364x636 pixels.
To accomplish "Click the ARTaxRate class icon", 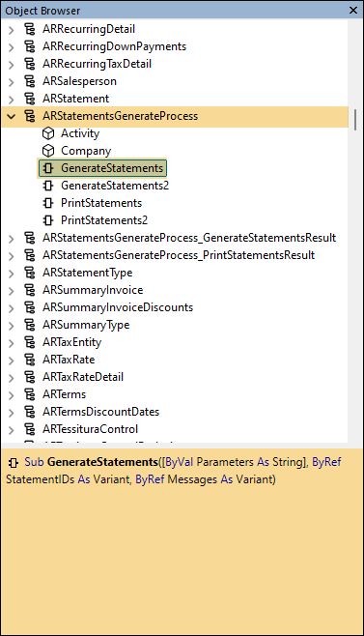I will [30, 360].
